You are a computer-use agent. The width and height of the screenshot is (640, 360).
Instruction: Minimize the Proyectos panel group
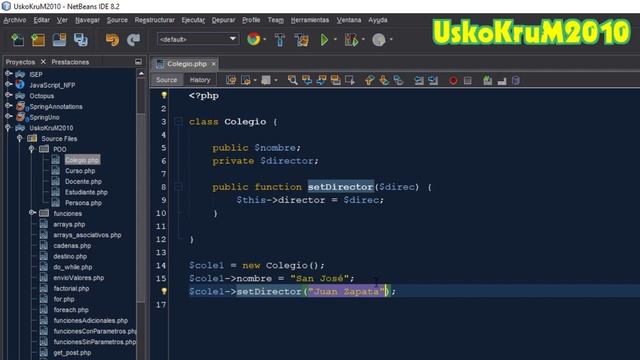point(138,62)
